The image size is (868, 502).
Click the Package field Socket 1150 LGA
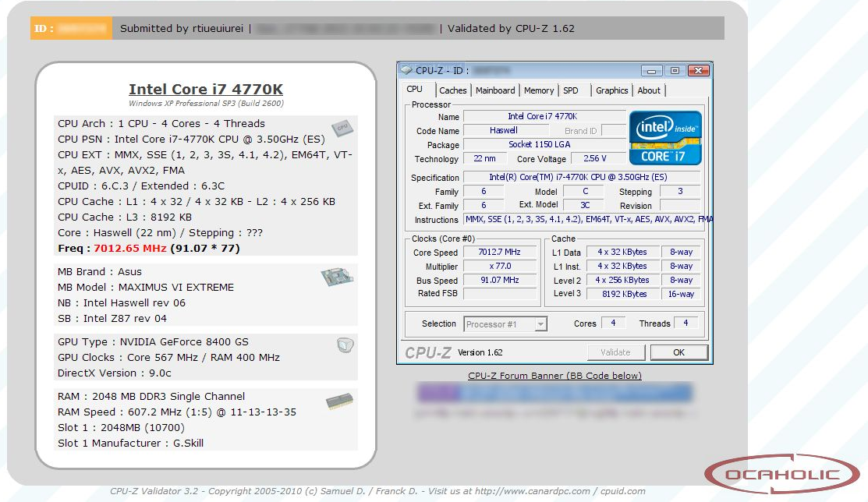click(543, 144)
